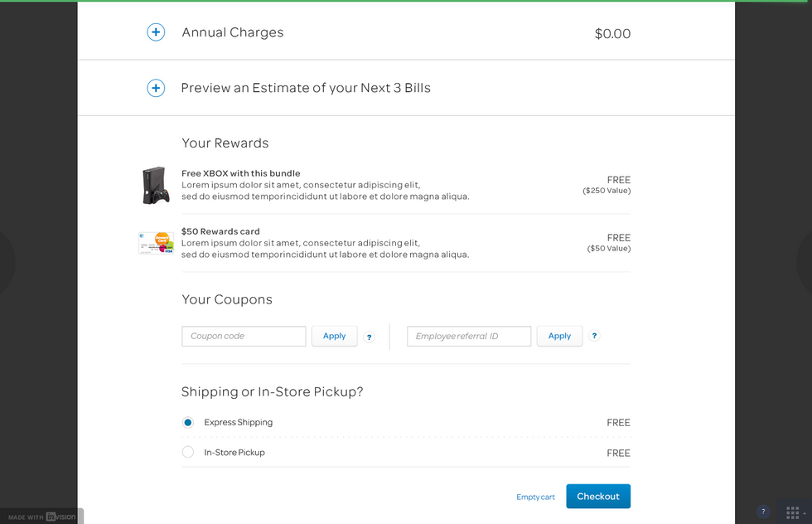Click the Free XBOX bundle thumbnail
Image resolution: width=812 pixels, height=524 pixels.
click(x=156, y=184)
